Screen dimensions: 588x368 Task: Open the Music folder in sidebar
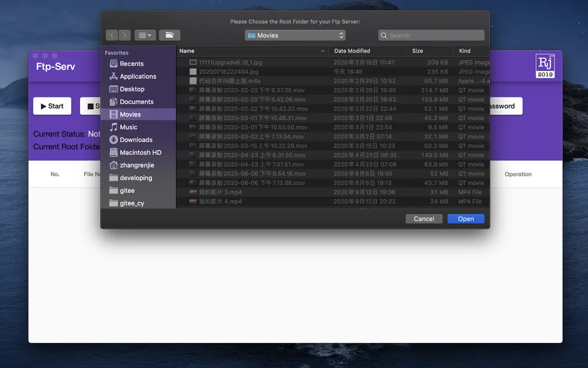click(128, 127)
